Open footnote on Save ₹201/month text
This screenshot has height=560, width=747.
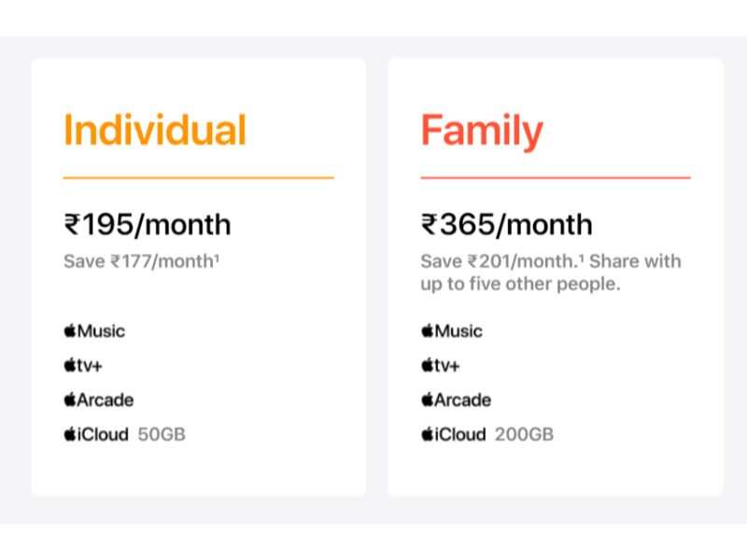pos(581,258)
